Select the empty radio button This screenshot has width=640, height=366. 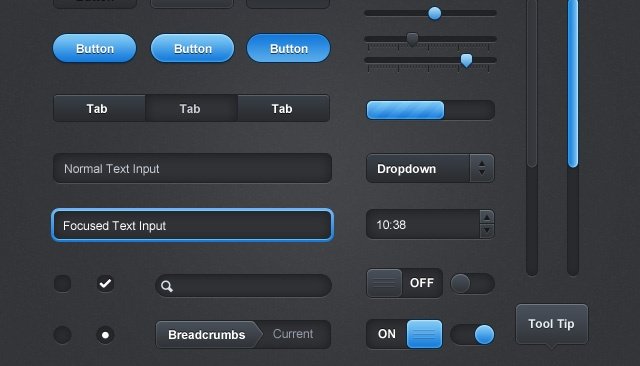pyautogui.click(x=62, y=335)
